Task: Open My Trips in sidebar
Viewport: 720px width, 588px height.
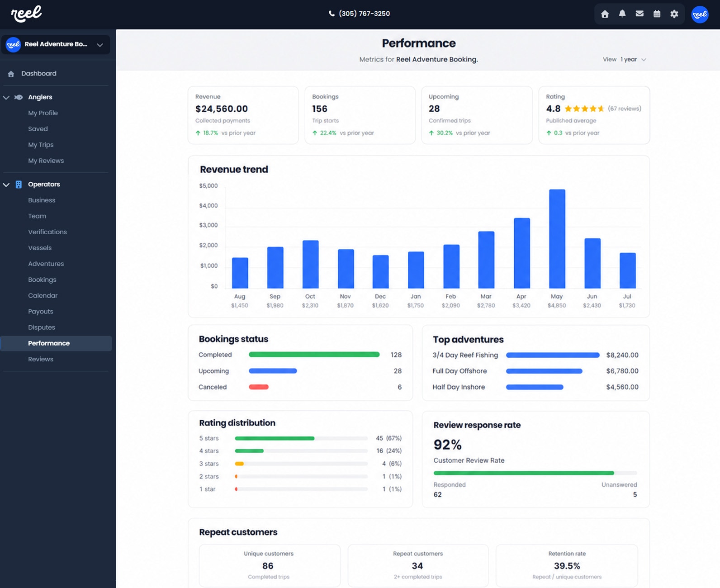Action: [41, 145]
